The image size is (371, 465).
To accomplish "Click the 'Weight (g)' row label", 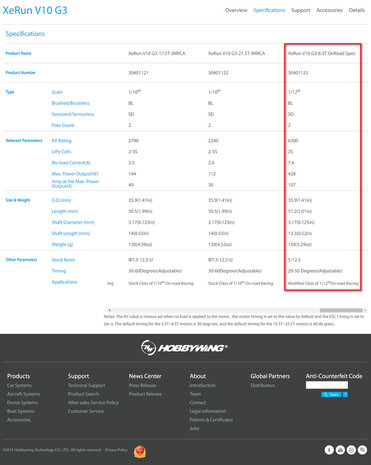I will pos(62,244).
